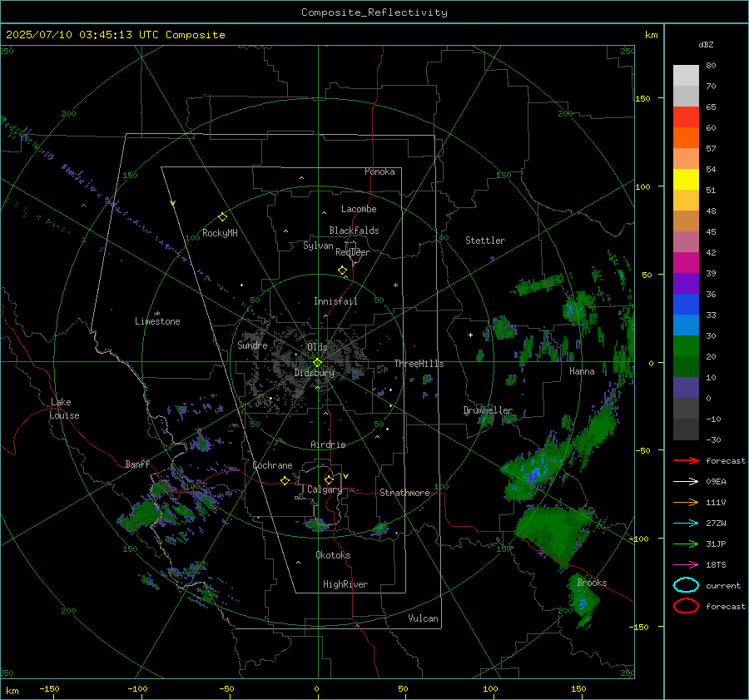Click the dBZ legend heading
The height and width of the screenshot is (700, 749).
[706, 44]
